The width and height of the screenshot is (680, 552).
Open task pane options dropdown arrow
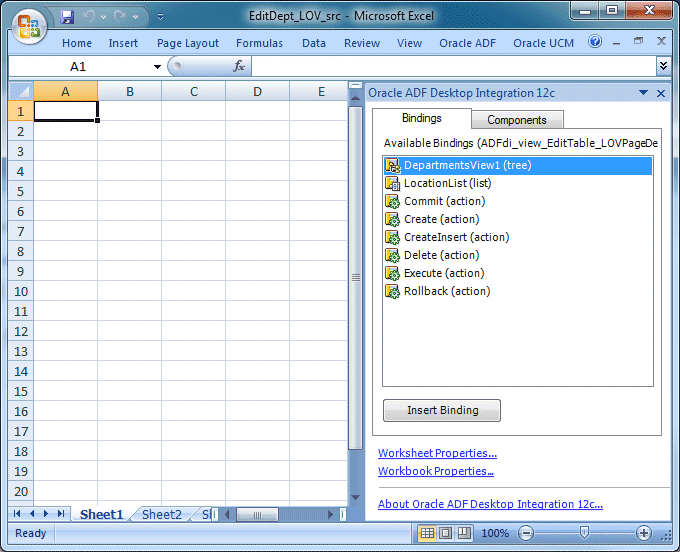click(644, 92)
